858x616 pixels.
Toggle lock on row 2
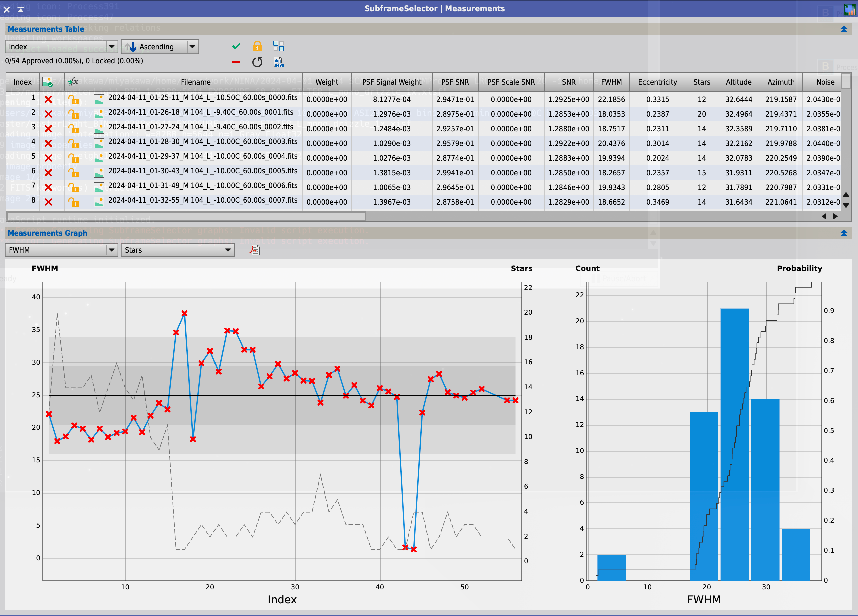click(74, 114)
